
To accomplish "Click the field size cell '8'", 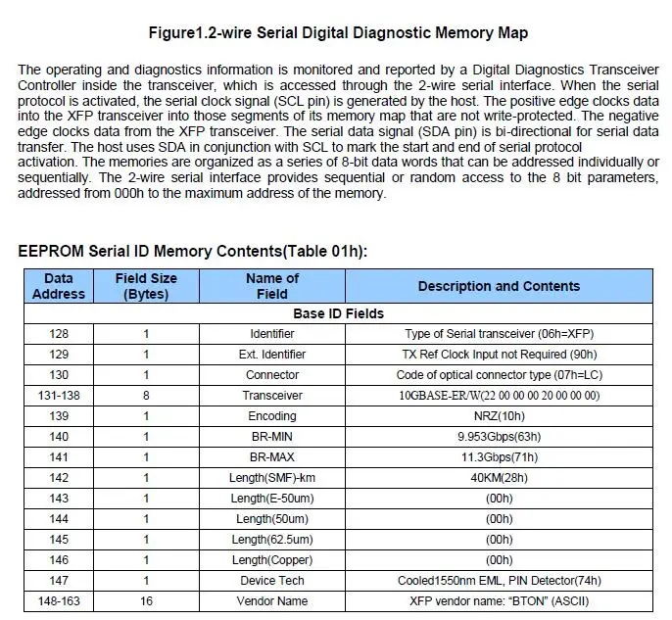I will coord(146,396).
